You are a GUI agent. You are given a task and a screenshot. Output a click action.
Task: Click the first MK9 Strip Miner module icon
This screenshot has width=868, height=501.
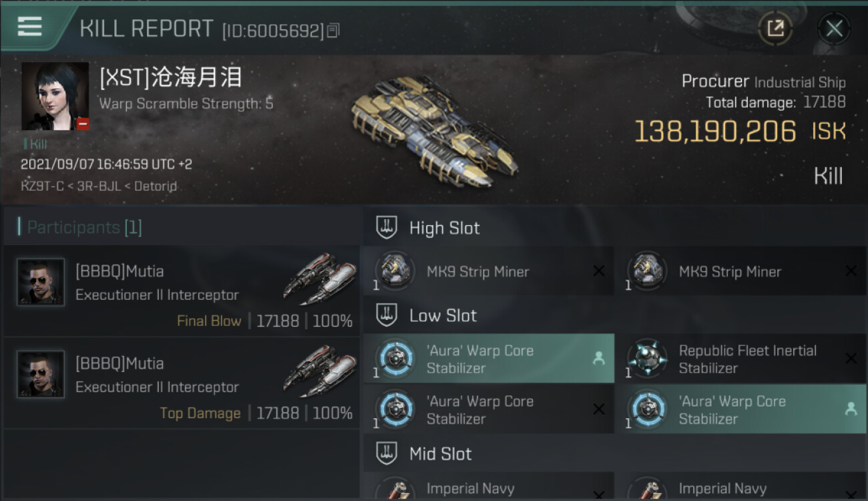point(395,271)
